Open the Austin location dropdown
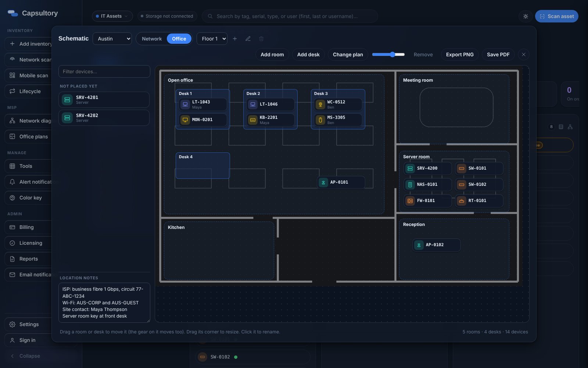The height and width of the screenshot is (368, 588). pyautogui.click(x=112, y=39)
